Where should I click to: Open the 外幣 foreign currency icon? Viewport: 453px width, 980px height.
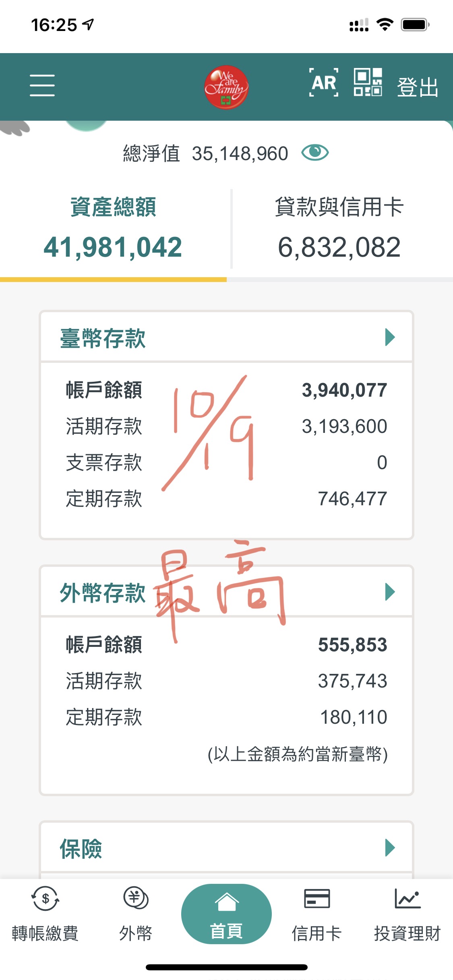(x=136, y=898)
